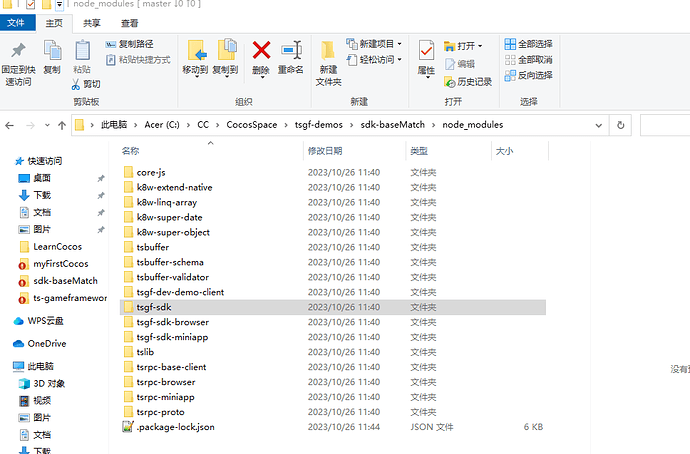Open 3D Objects (3D 对象) in sidebar
This screenshot has height=454, width=690.
tap(49, 384)
